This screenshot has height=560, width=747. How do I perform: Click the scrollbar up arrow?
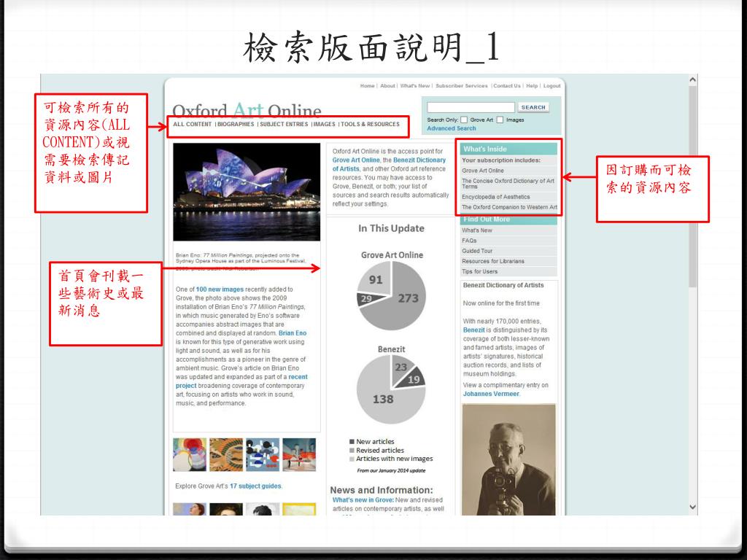coord(693,80)
